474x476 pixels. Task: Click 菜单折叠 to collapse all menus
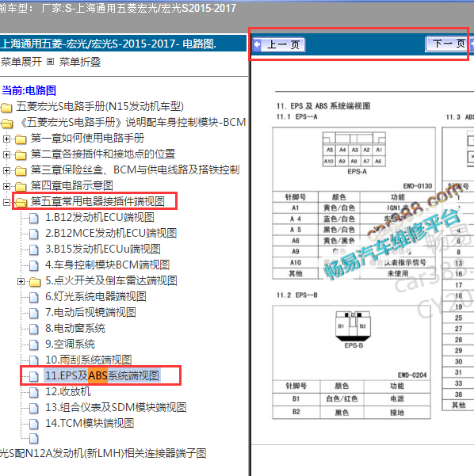[80, 62]
